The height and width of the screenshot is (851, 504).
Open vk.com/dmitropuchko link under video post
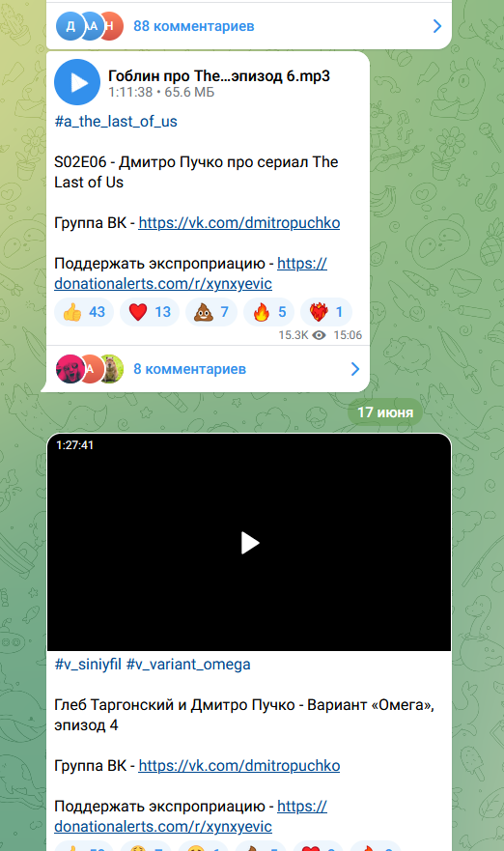tap(239, 766)
